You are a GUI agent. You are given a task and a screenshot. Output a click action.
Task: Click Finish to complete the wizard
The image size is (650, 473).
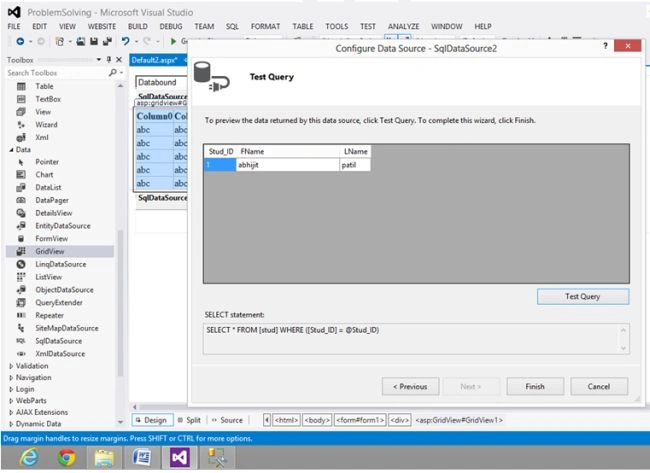(535, 386)
